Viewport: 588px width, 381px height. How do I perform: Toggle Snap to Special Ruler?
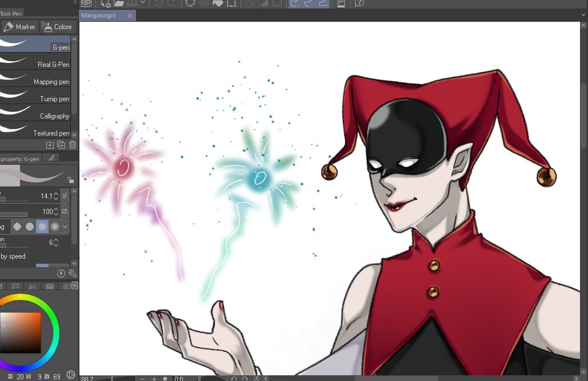pyautogui.click(x=309, y=3)
